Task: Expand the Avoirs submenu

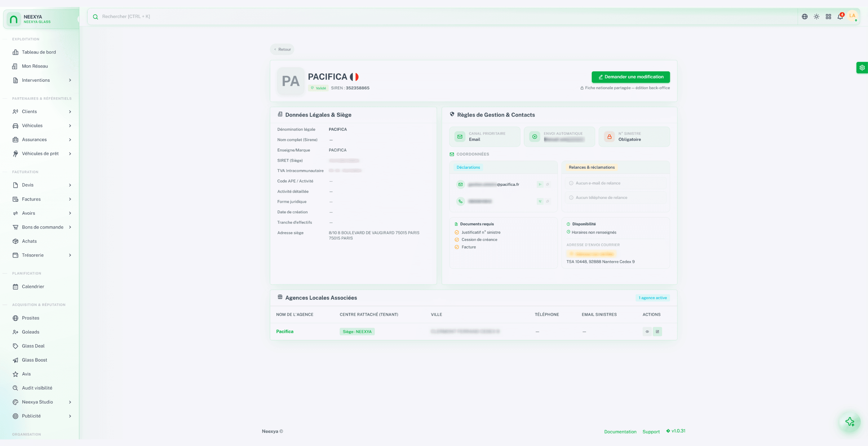Action: click(70, 213)
